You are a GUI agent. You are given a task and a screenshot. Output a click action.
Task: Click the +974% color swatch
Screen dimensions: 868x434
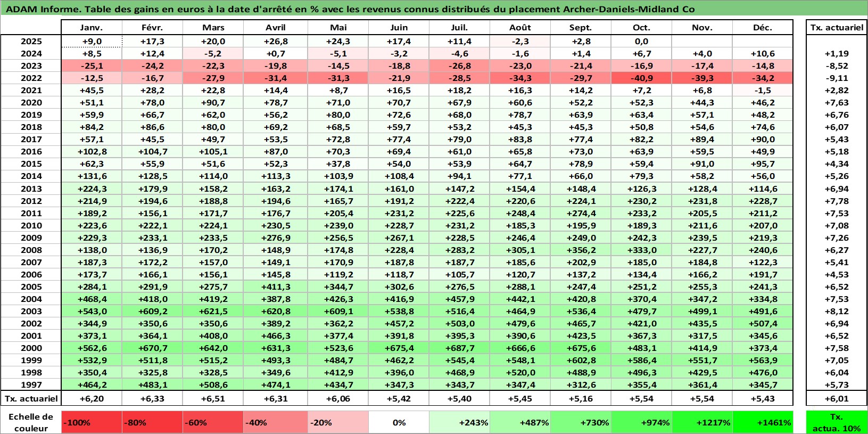(641, 422)
